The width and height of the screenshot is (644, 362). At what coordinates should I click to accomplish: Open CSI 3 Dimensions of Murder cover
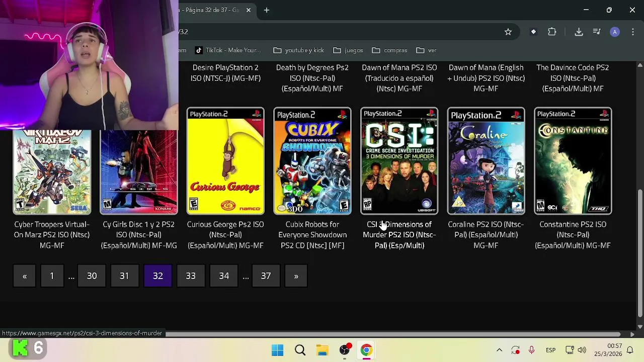[x=399, y=161]
